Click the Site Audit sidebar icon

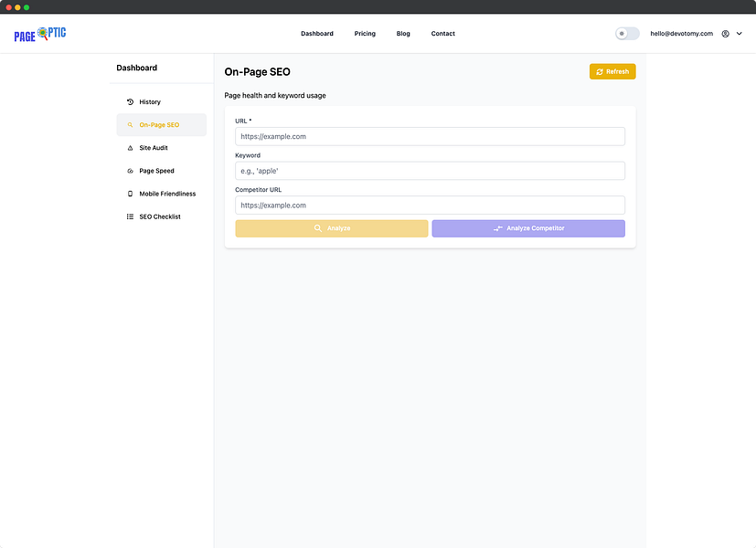tap(130, 148)
